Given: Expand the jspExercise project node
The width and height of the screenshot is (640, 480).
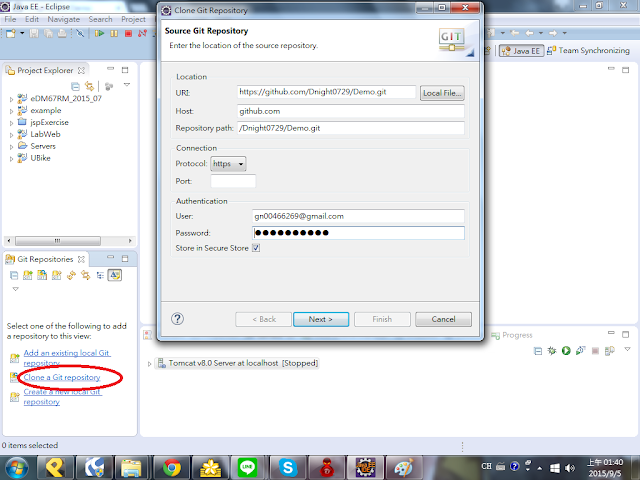Looking at the screenshot, I should point(11,123).
